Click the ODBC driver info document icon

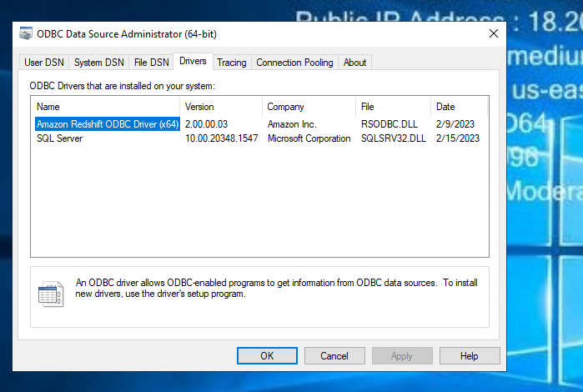pyautogui.click(x=51, y=294)
